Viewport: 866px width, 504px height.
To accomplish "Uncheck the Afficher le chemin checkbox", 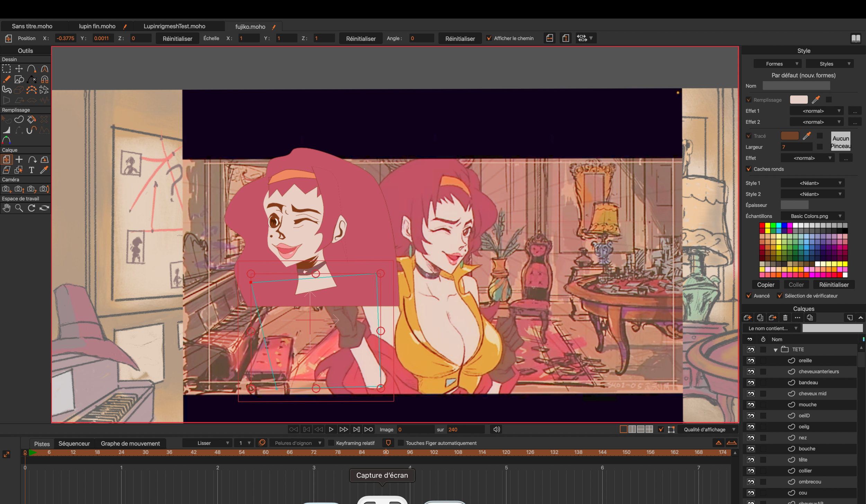I will (489, 38).
